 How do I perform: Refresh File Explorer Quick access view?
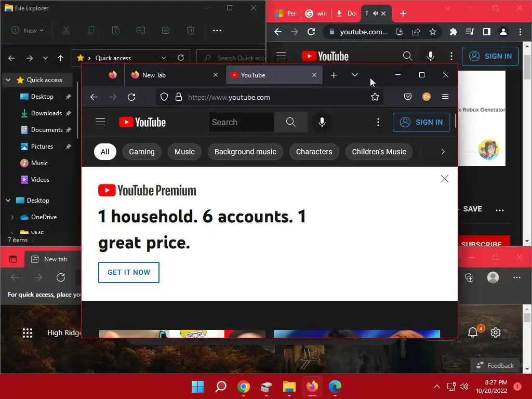[181, 58]
